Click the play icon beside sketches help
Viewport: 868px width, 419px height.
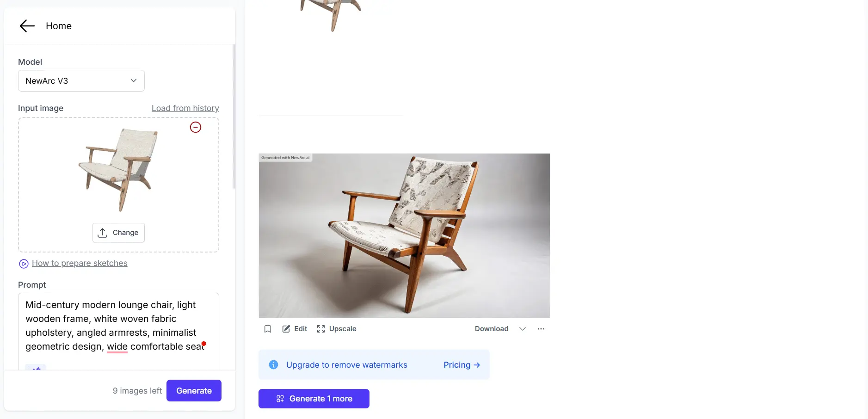click(x=24, y=264)
